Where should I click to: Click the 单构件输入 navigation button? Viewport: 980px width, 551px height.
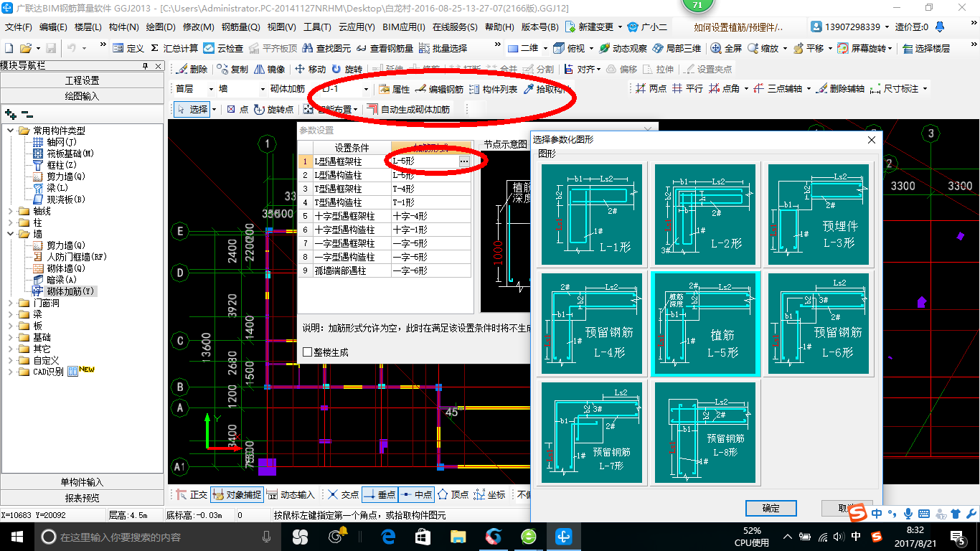click(83, 482)
